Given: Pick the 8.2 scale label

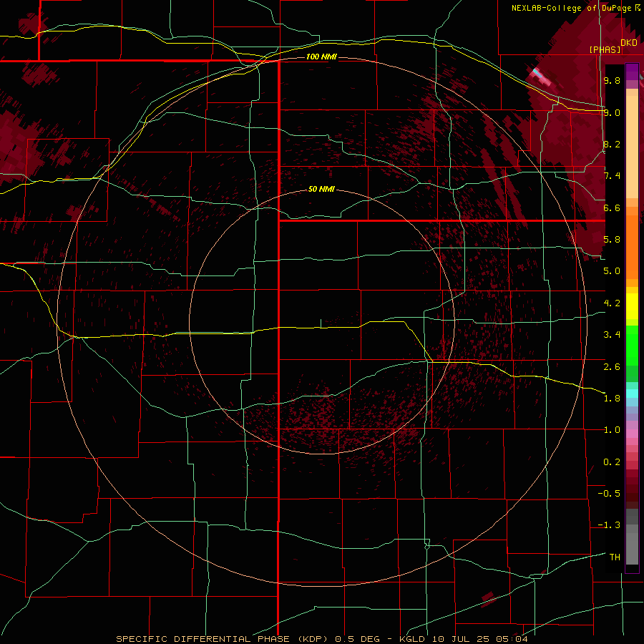Looking at the screenshot, I should coord(612,144).
